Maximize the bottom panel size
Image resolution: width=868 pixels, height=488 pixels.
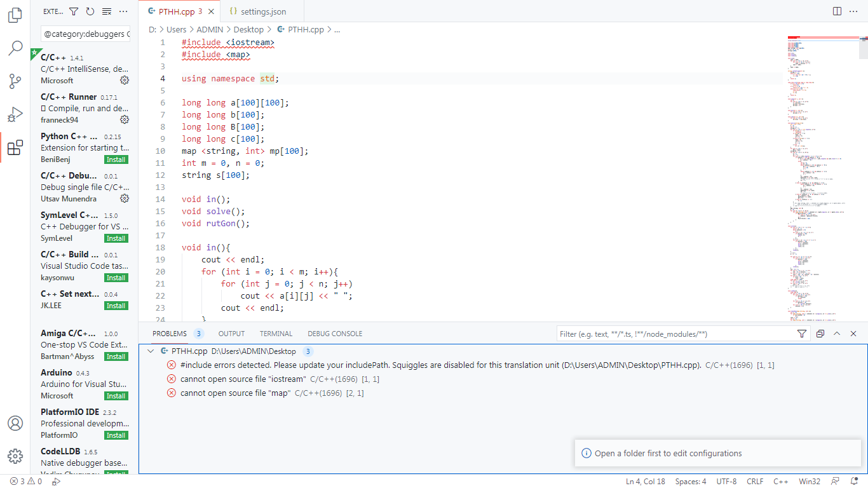click(x=837, y=334)
